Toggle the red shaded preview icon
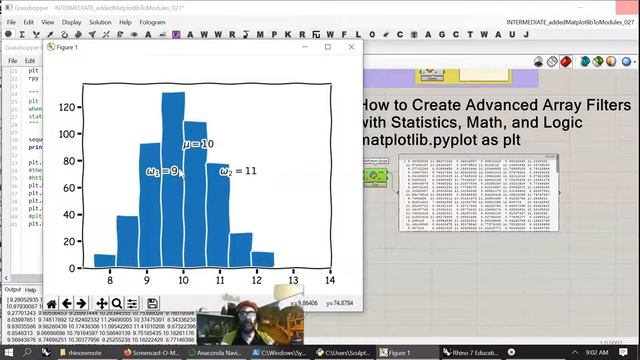640x360 pixels. click(x=566, y=62)
